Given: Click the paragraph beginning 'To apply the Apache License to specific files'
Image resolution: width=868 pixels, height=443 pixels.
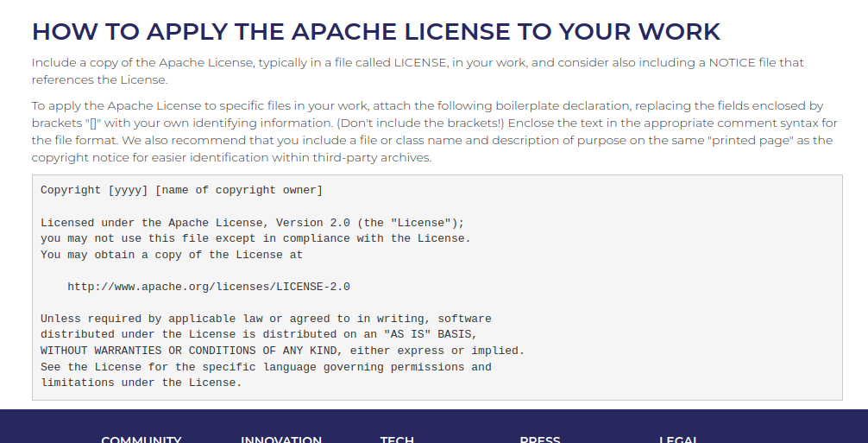Looking at the screenshot, I should 435,131.
